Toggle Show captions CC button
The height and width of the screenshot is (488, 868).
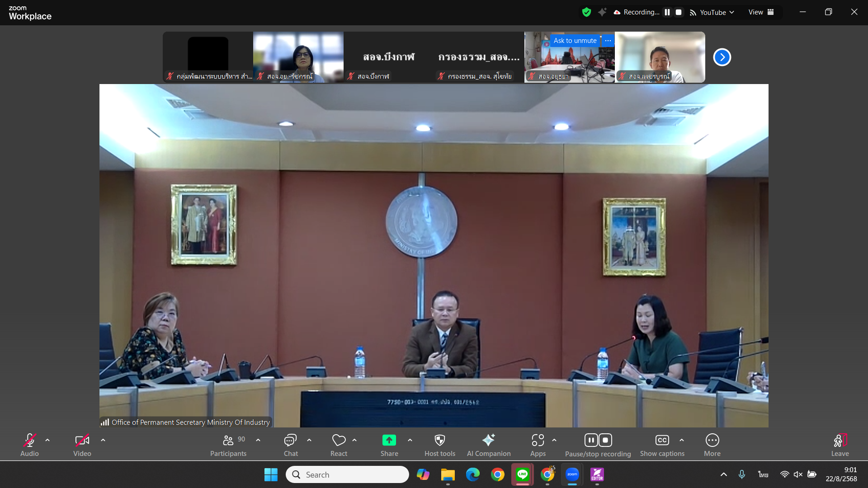(662, 441)
